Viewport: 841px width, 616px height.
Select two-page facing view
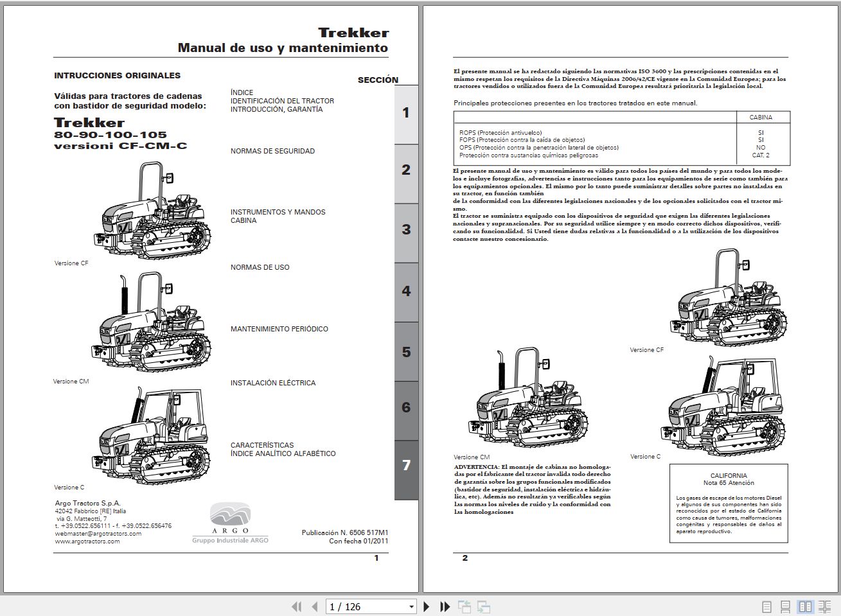(x=805, y=606)
